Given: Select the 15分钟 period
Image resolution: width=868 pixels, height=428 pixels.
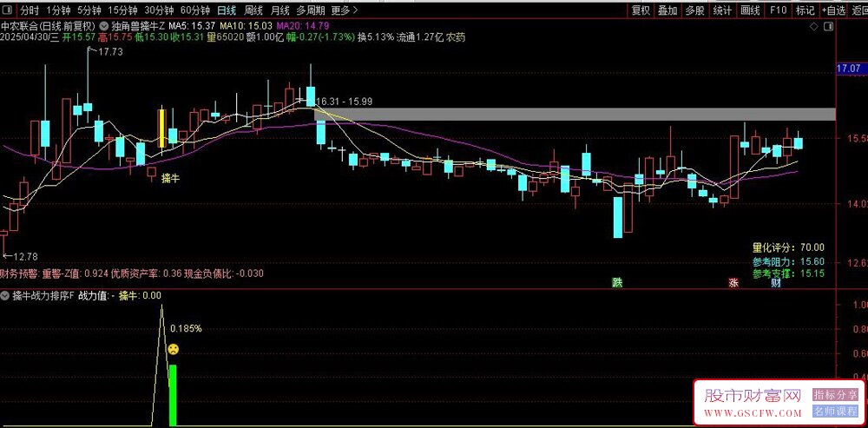Looking at the screenshot, I should (x=122, y=10).
